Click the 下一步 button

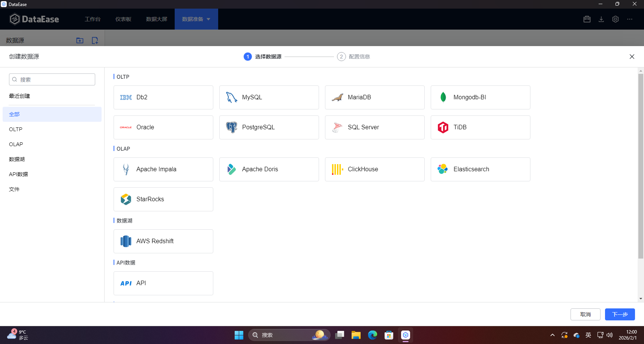(x=620, y=314)
